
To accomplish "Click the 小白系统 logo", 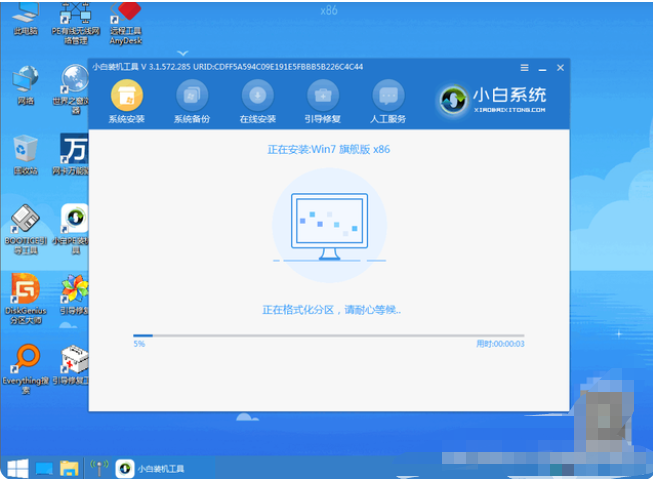I will pyautogui.click(x=495, y=99).
